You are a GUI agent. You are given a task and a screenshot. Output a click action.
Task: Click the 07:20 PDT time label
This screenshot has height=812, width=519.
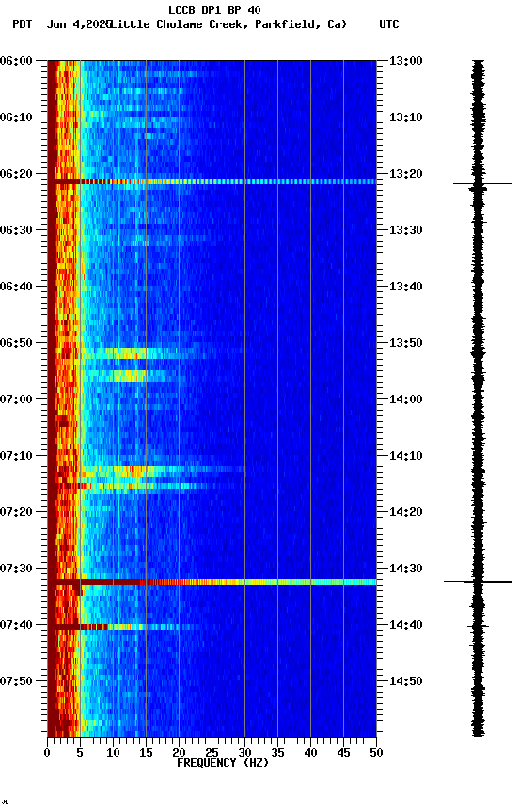click(16, 512)
